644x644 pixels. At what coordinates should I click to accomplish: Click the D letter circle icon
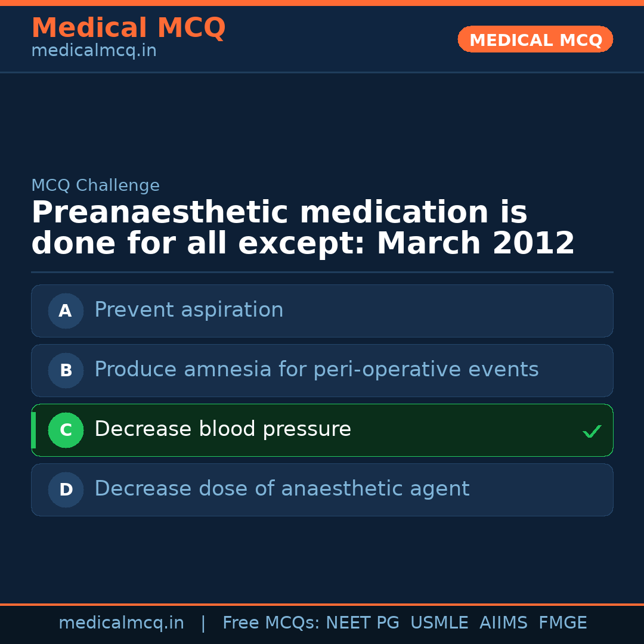(66, 490)
